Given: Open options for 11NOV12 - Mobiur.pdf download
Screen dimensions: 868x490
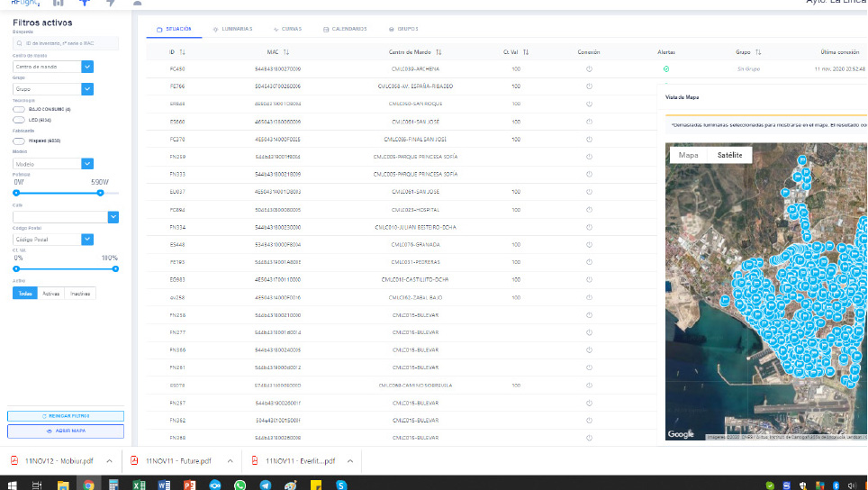Looking at the screenshot, I should 110,461.
